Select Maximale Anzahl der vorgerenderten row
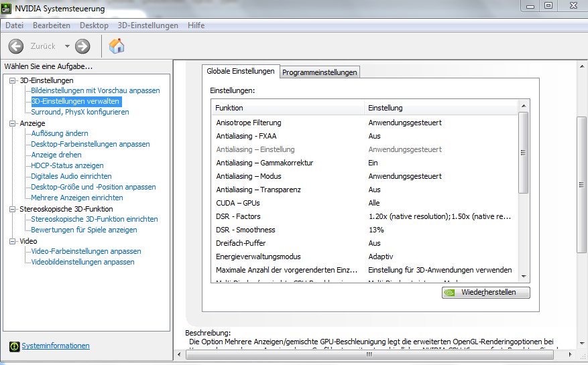 [364, 270]
